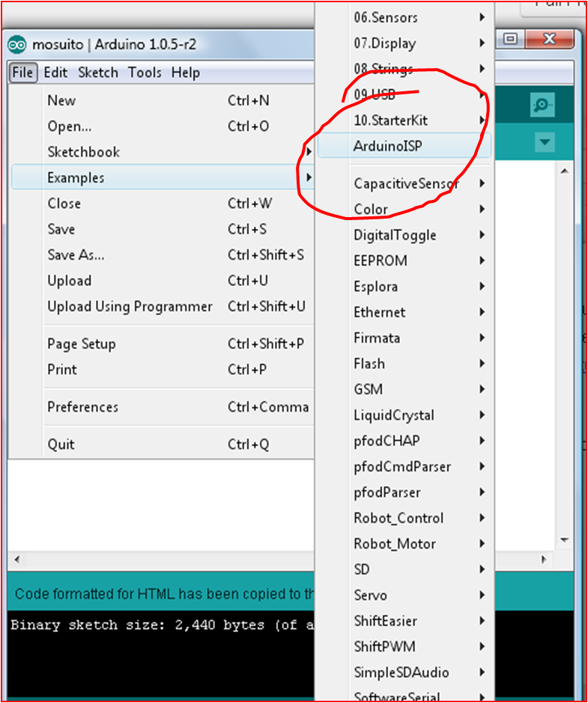Select Save As... menu entry
Viewport: 588px width, 703px height.
163,255
